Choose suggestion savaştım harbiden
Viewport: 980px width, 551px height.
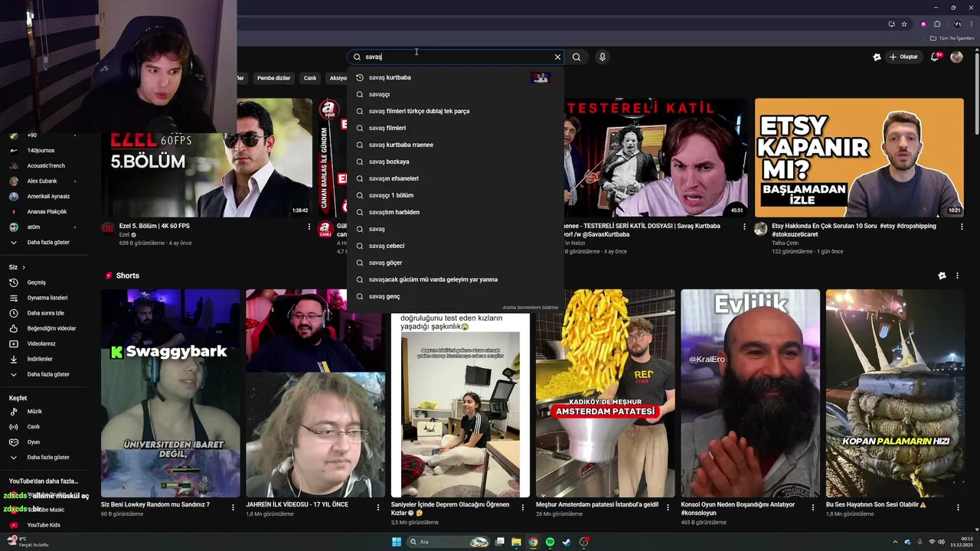coord(455,212)
